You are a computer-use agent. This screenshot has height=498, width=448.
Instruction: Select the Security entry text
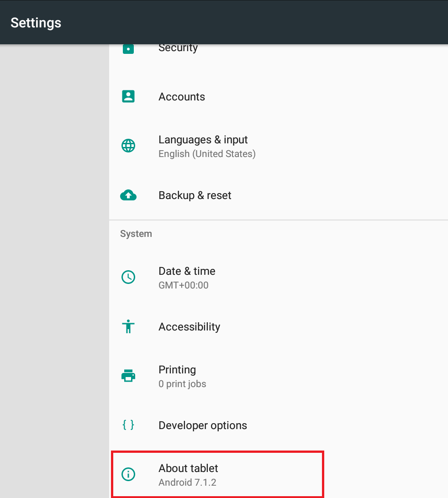(178, 48)
